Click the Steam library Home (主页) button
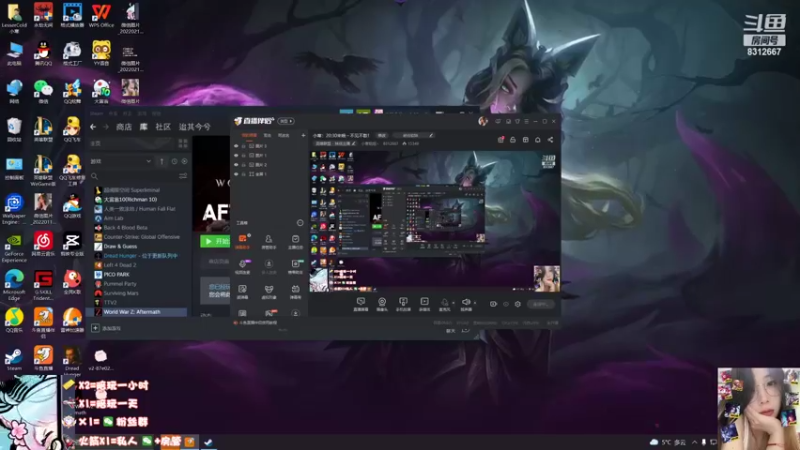The image size is (800, 450). point(133,143)
